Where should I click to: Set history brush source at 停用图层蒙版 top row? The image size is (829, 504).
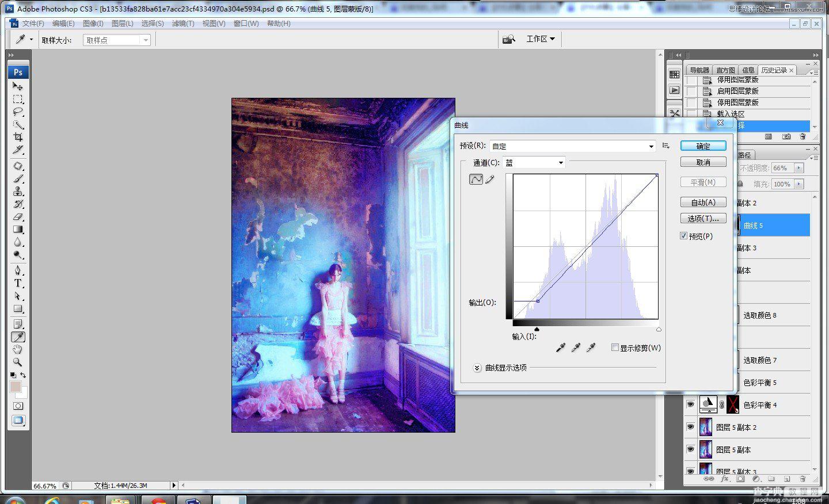[x=691, y=80]
